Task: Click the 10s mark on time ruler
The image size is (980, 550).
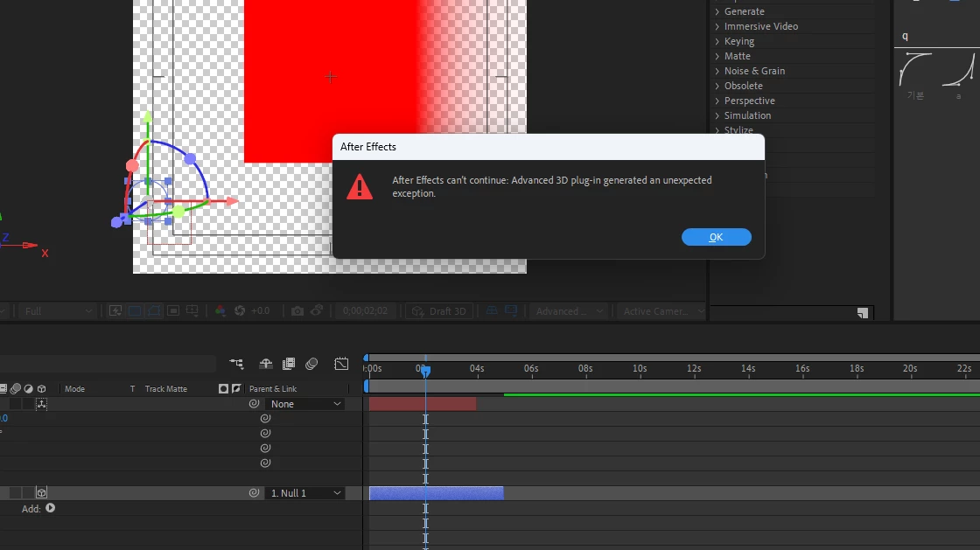Action: [640, 368]
